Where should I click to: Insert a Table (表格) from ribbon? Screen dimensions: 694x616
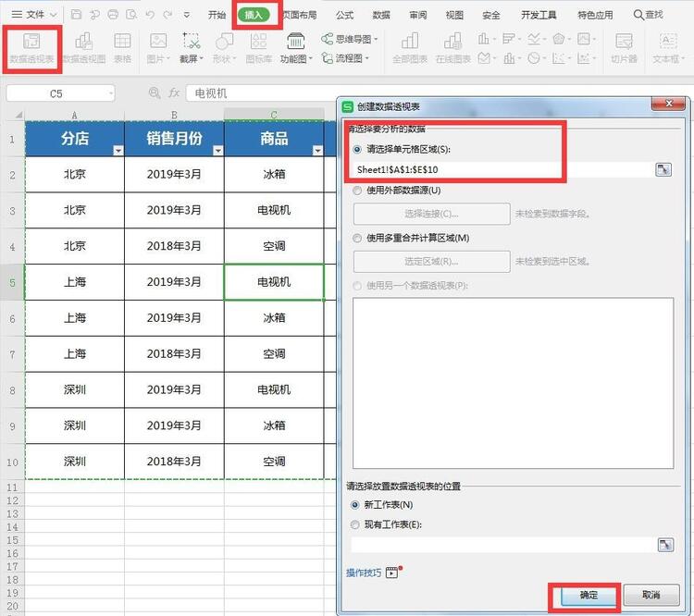[x=122, y=48]
